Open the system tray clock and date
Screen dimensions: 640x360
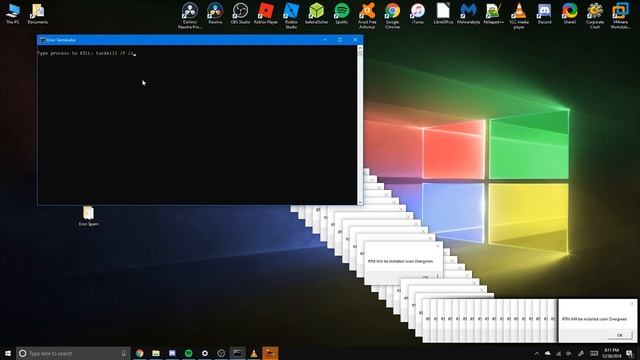(x=611, y=353)
